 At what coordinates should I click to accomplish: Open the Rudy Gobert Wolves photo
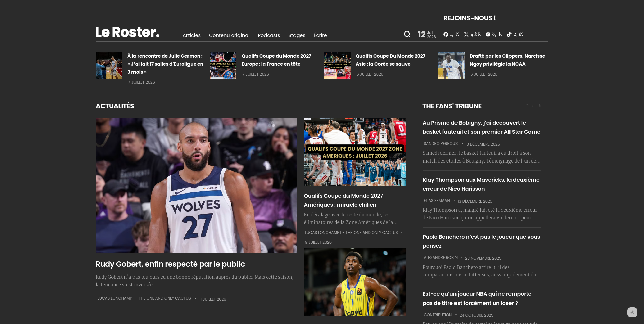tap(196, 186)
